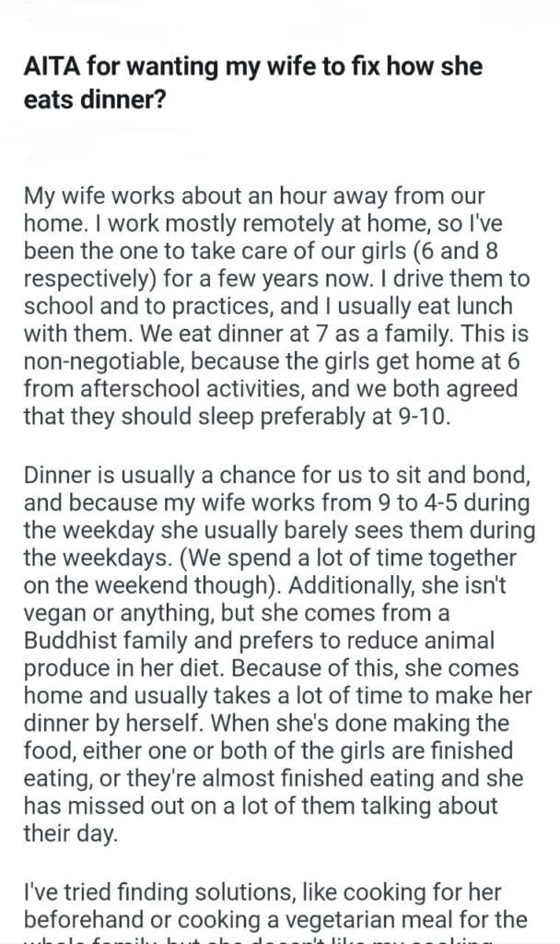
Task: Open the post title about wife's dinner
Action: 252,82
